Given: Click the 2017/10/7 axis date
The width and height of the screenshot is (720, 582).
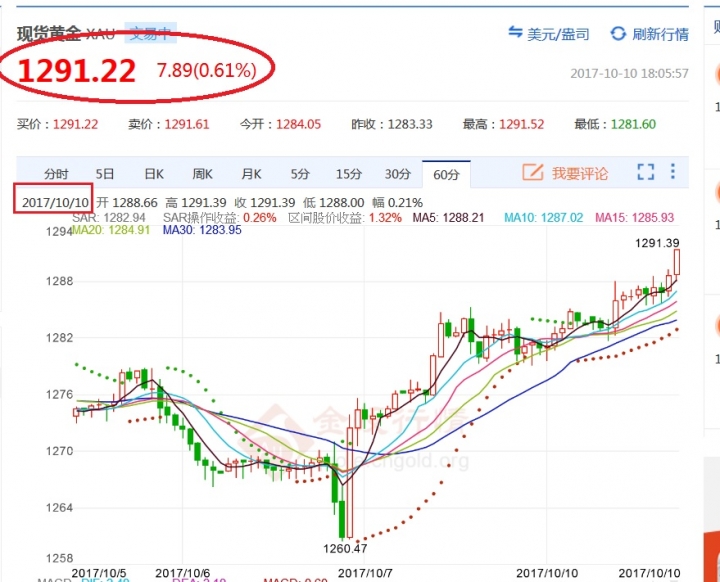Looking at the screenshot, I should pyautogui.click(x=366, y=573).
